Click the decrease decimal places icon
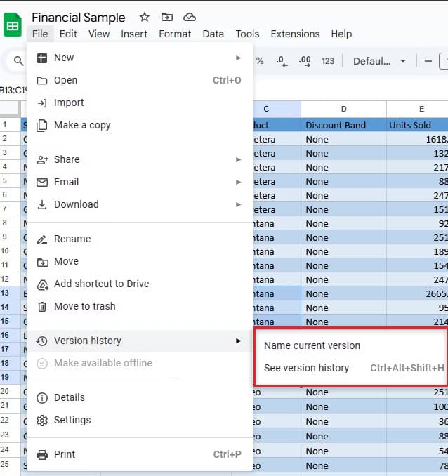Viewport: 448px width, 476px height. click(282, 61)
